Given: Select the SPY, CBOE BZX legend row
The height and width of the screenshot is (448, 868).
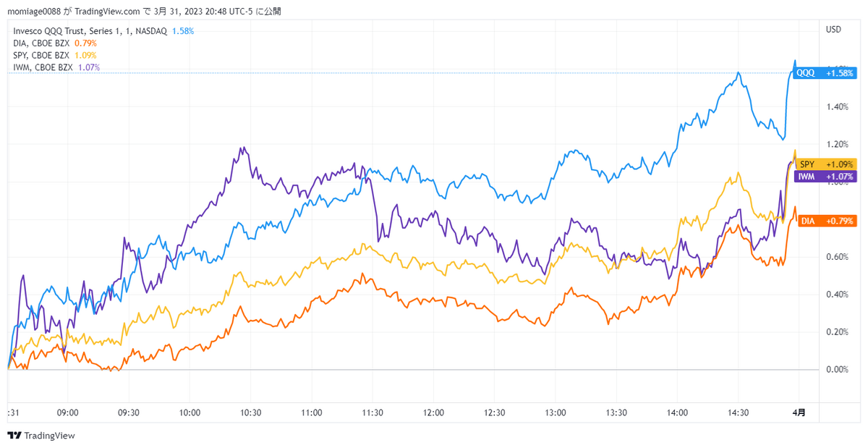Looking at the screenshot, I should [55, 55].
